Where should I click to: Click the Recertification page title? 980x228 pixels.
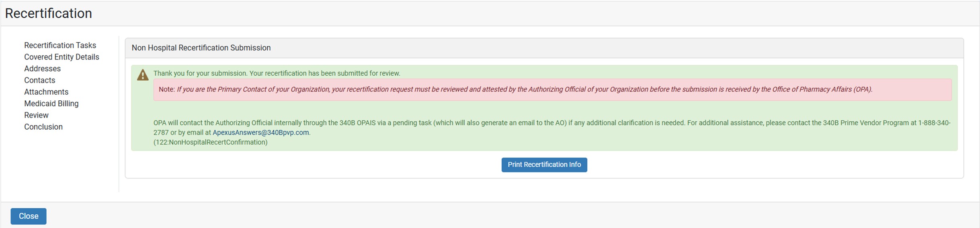tap(48, 13)
